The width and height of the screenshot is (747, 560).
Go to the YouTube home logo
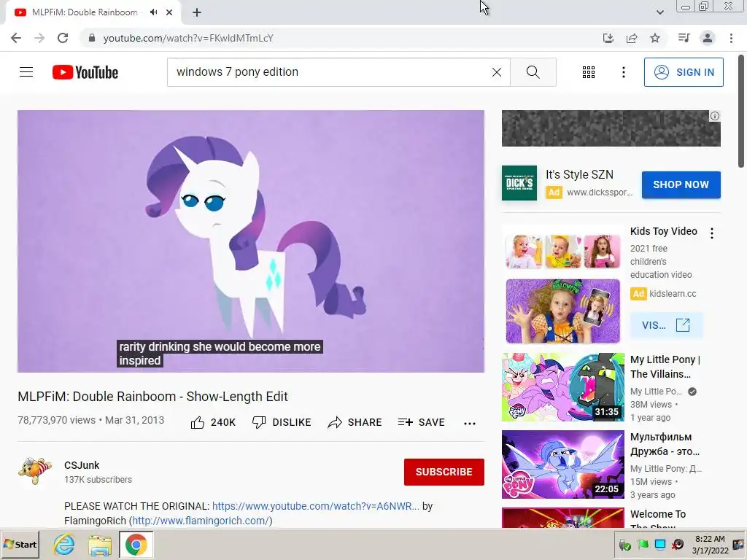[85, 72]
